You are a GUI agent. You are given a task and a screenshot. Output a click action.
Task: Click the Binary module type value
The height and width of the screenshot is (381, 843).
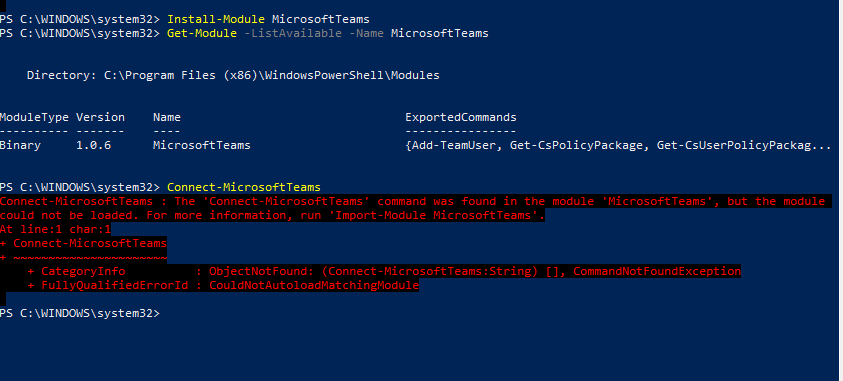click(20, 145)
